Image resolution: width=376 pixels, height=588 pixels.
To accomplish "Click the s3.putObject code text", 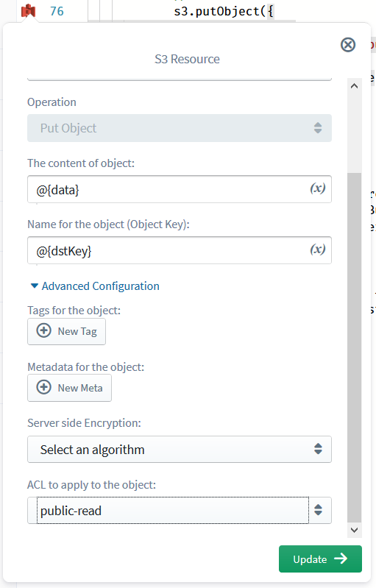I will point(224,11).
